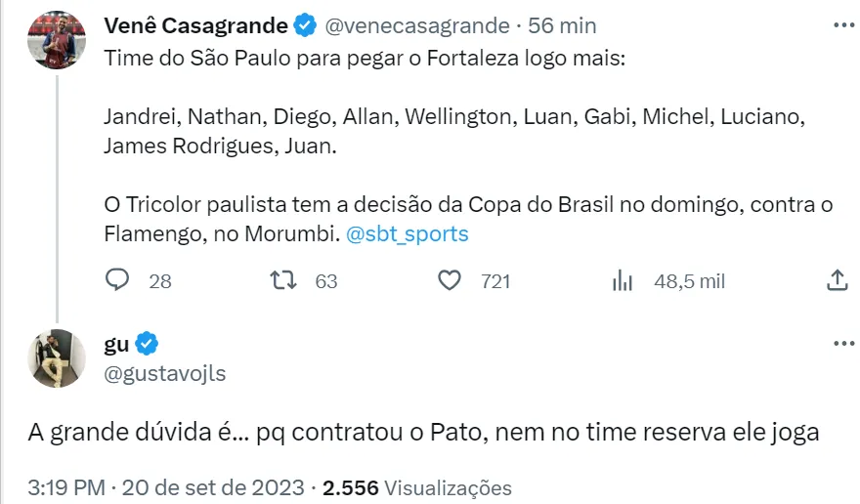Click the gu display name
This screenshot has height=504, width=860.
point(115,344)
